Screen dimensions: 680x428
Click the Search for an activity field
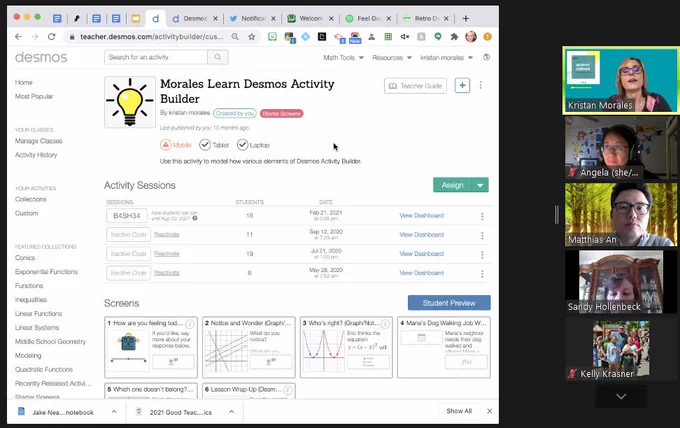156,57
